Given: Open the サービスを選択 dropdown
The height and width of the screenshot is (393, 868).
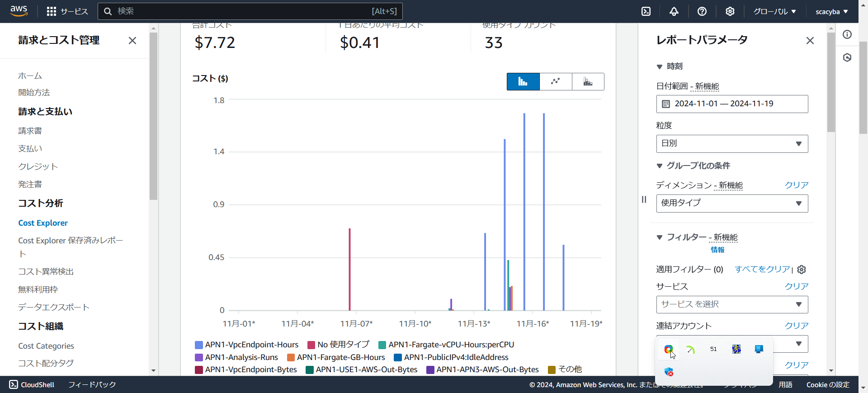Looking at the screenshot, I should 732,304.
